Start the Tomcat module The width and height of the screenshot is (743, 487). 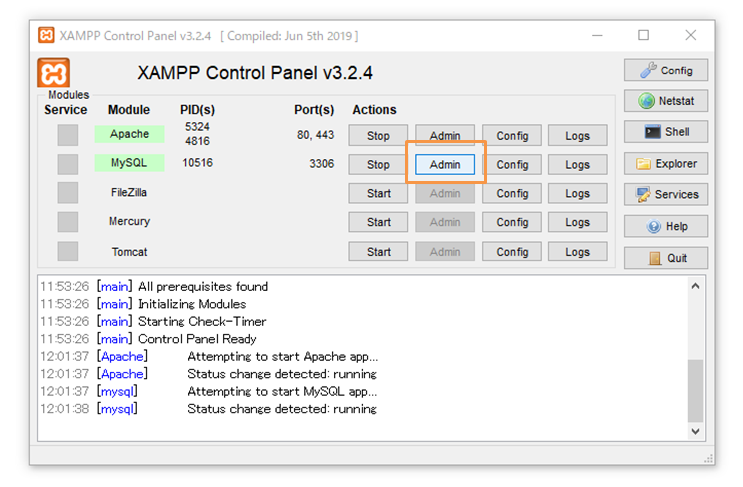[x=378, y=252]
